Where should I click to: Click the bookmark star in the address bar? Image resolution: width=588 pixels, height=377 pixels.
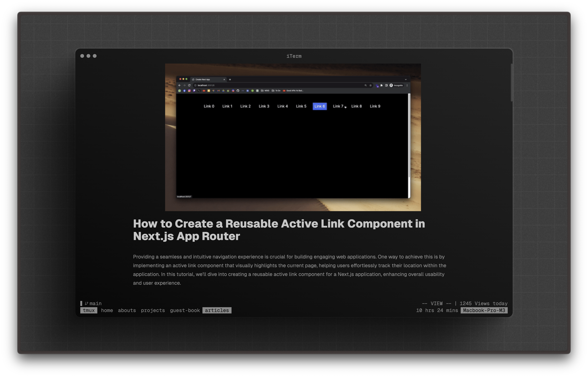point(370,85)
